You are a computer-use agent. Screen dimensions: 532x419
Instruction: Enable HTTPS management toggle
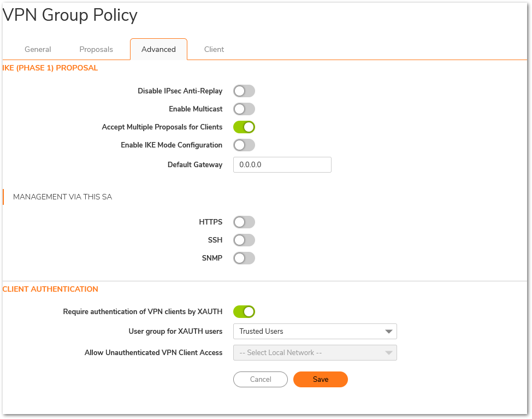tap(244, 222)
